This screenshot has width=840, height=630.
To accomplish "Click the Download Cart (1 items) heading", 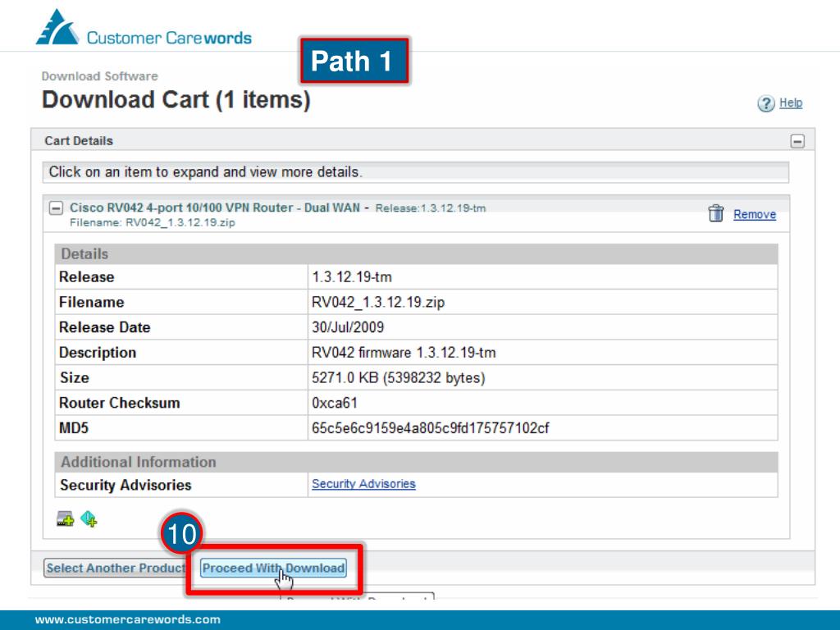I will pyautogui.click(x=176, y=100).
